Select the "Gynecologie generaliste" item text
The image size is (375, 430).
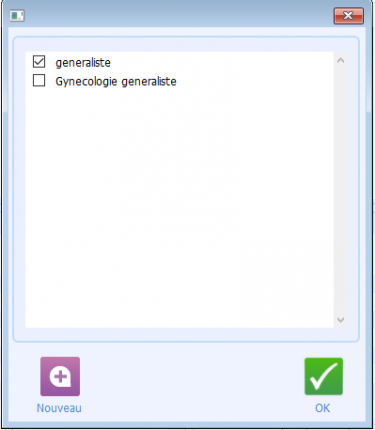point(116,81)
